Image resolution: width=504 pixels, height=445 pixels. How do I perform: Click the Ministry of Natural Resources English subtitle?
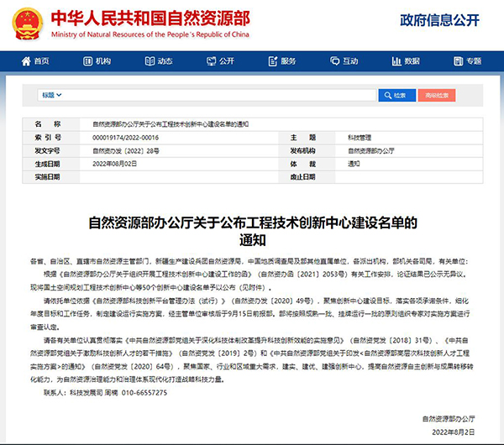click(150, 34)
